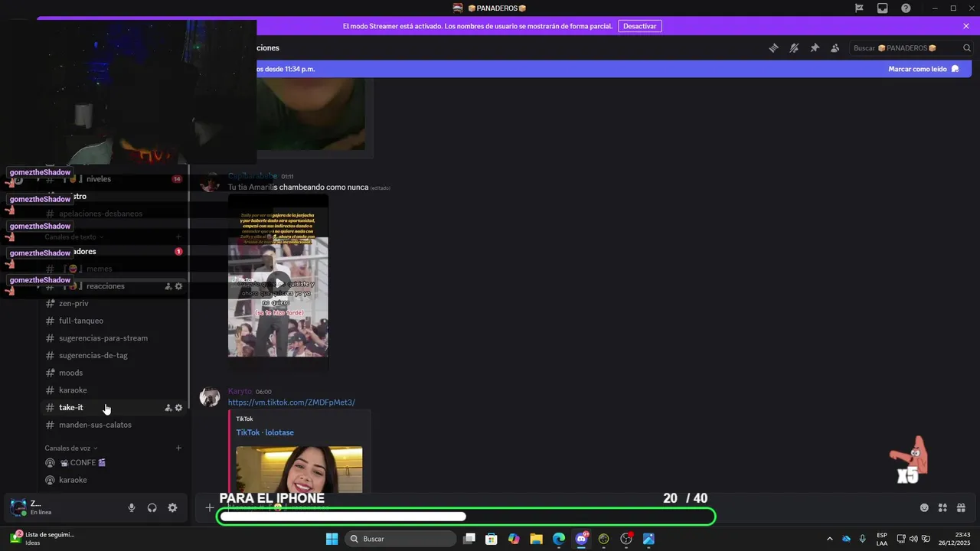Open OneDrive cloud tray icon
This screenshot has height=551, width=980.
(x=846, y=539)
